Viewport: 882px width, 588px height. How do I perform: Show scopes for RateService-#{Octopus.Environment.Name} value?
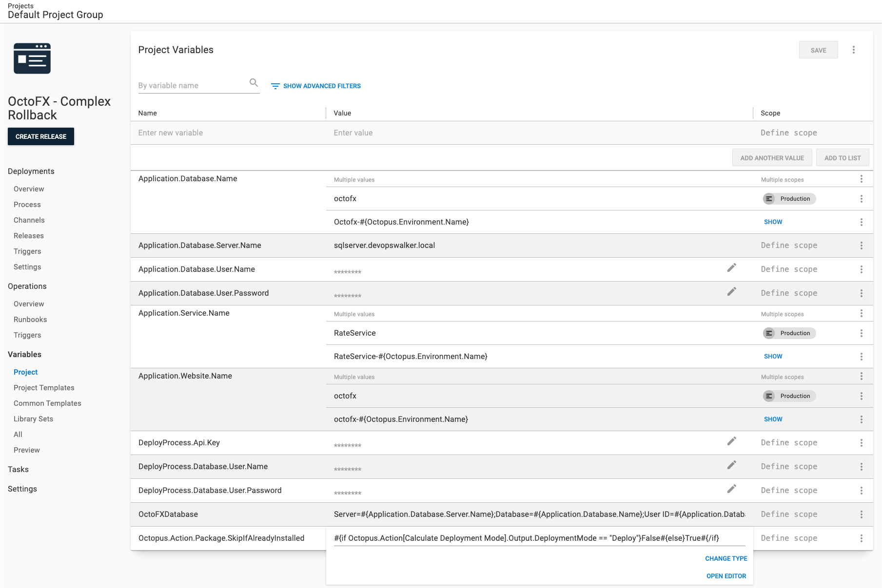point(773,357)
